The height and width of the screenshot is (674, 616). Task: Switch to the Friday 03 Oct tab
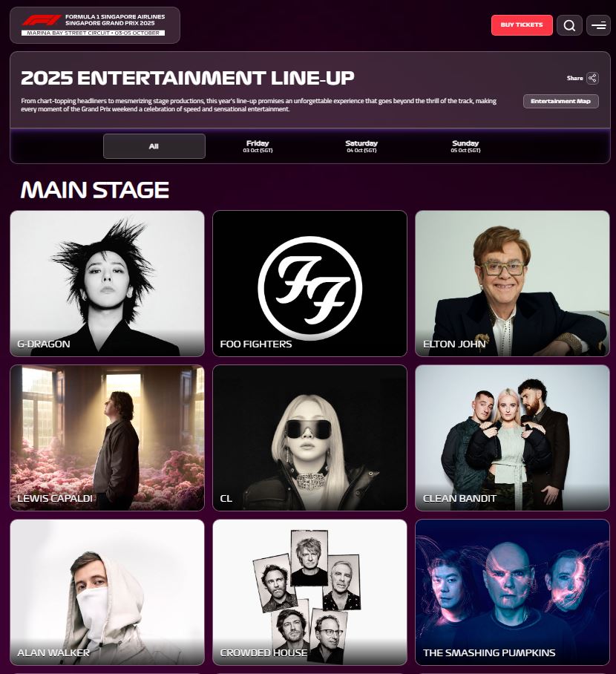coord(258,146)
